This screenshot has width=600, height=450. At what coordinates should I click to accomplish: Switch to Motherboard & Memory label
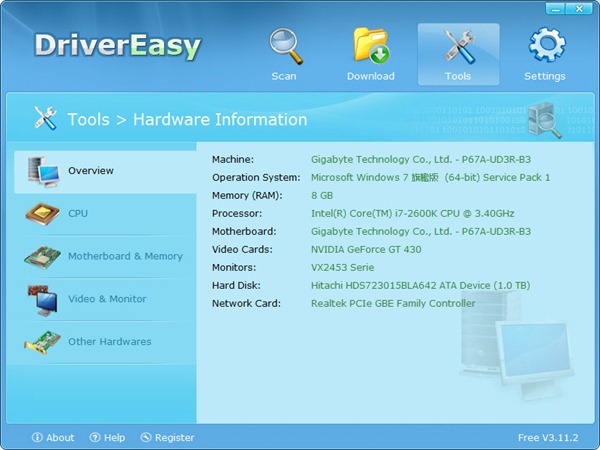[x=125, y=256]
